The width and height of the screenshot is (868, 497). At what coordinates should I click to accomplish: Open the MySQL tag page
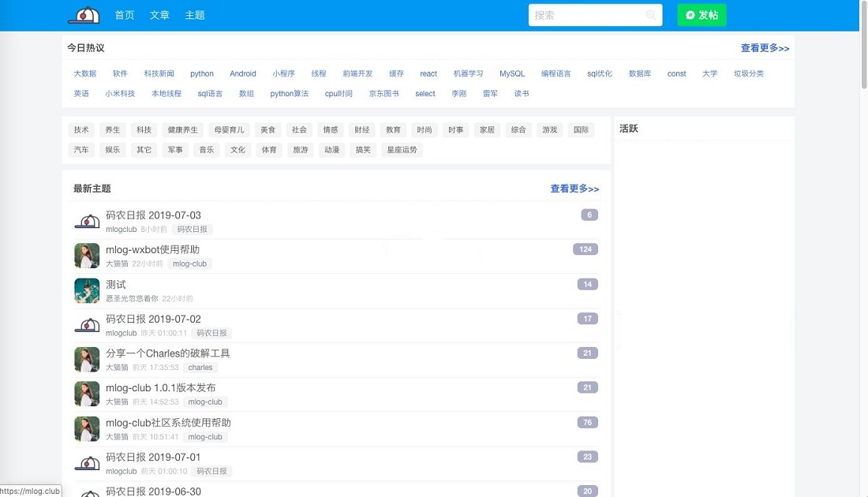coord(511,73)
